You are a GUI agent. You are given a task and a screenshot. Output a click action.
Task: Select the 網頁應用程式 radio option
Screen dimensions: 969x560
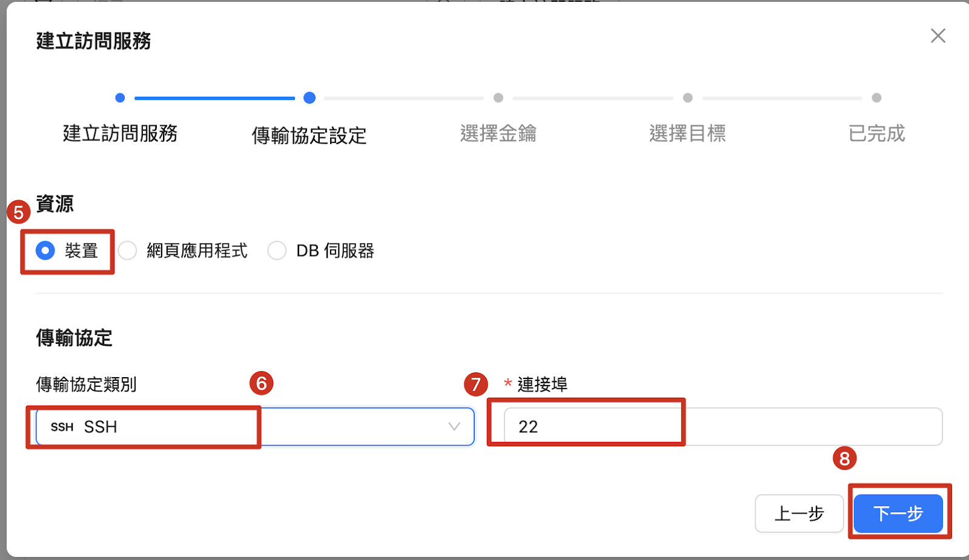[128, 251]
